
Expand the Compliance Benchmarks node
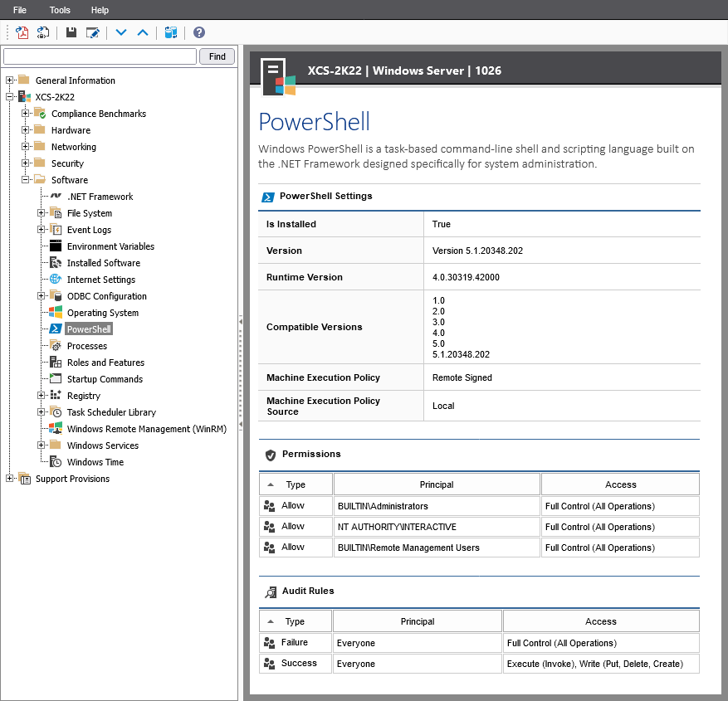[25, 113]
